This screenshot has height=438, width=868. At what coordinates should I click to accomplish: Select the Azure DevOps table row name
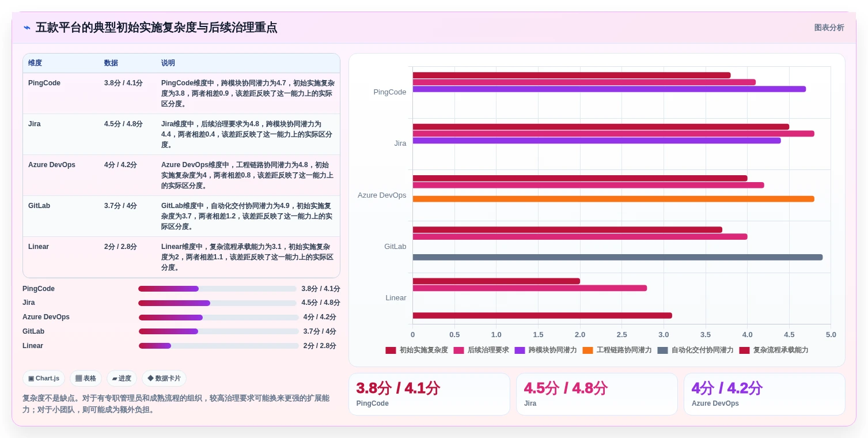point(52,165)
